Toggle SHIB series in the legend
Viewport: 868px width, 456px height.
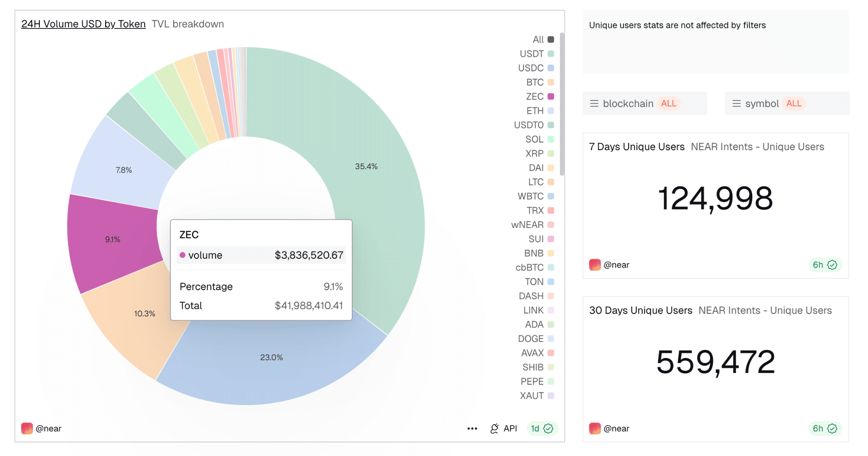coord(538,367)
